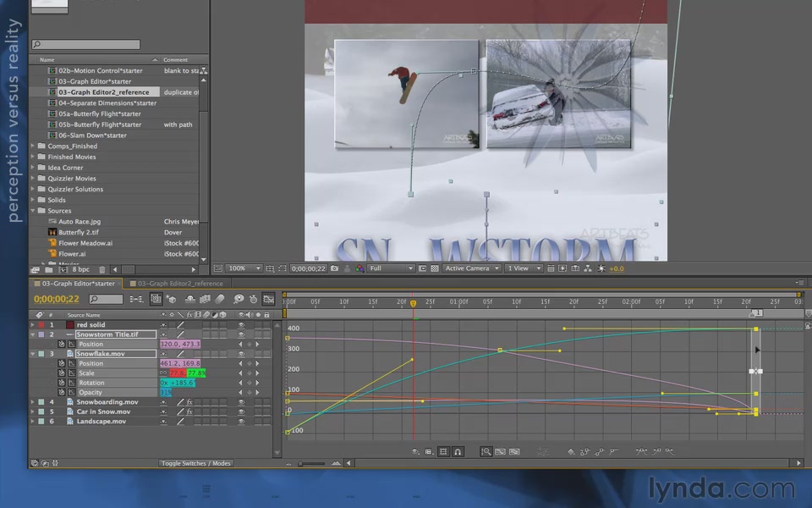812x508 pixels.
Task: Go to previous Opacity keyframe
Action: [240, 392]
